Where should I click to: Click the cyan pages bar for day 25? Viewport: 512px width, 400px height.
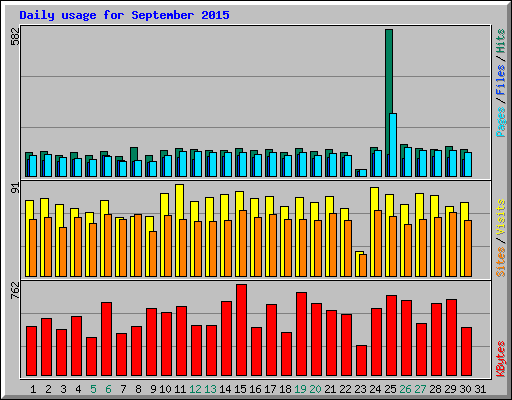coord(393,145)
